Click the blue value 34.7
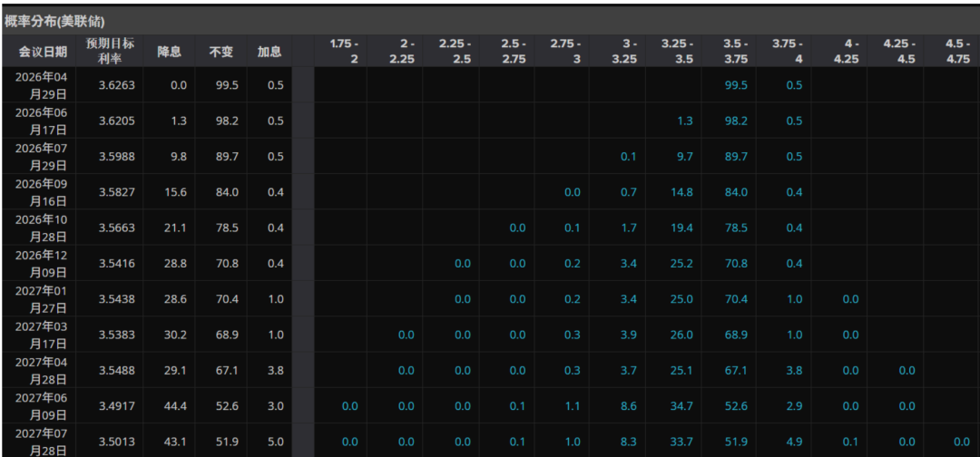This screenshot has width=980, height=457. pos(681,406)
